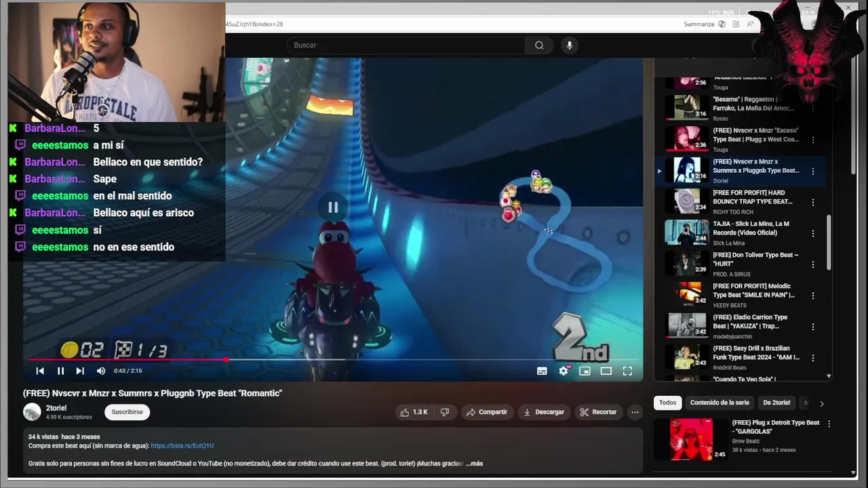Image resolution: width=868 pixels, height=488 pixels.
Task: Switch to miniplayer mode
Action: (x=585, y=371)
